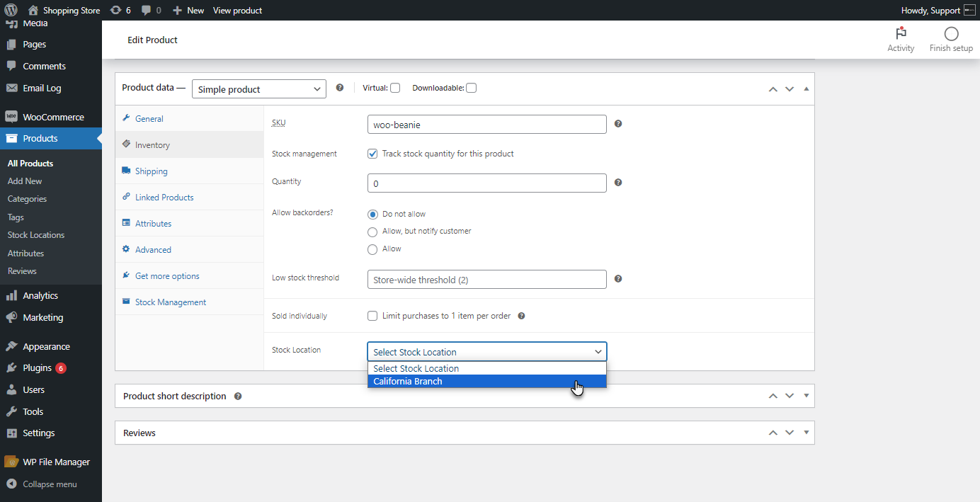Toggle the Virtual checkbox
Screen dimensions: 980x502
[x=395, y=88]
